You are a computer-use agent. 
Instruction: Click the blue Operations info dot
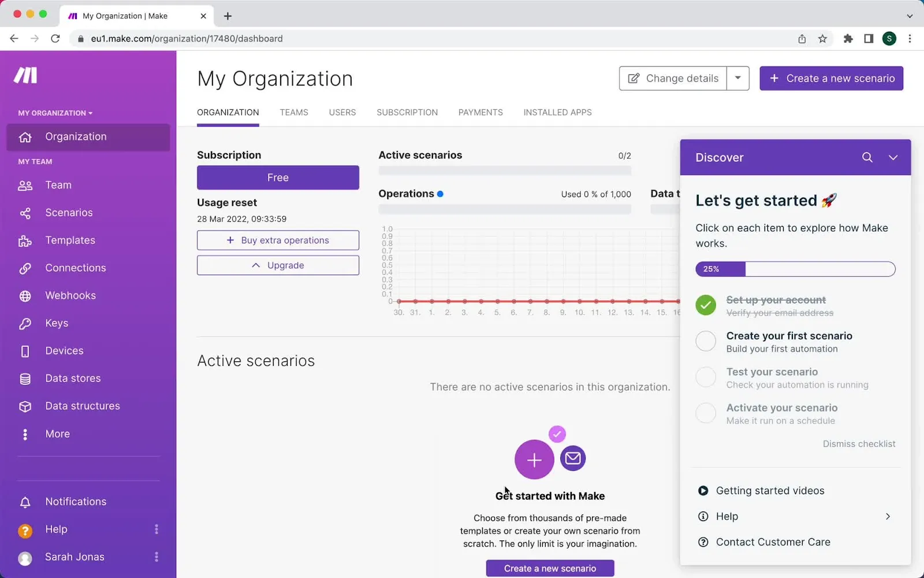click(x=440, y=194)
